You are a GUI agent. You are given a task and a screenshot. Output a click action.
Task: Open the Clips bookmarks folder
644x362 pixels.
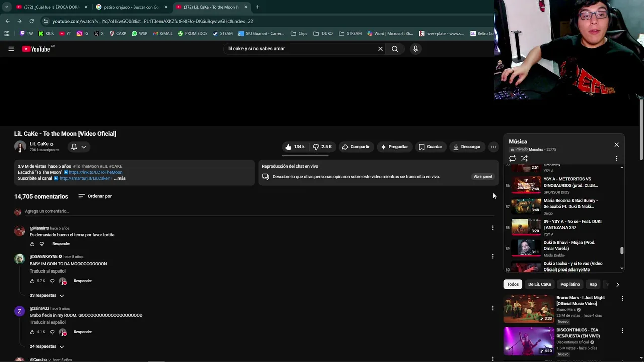pos(299,34)
